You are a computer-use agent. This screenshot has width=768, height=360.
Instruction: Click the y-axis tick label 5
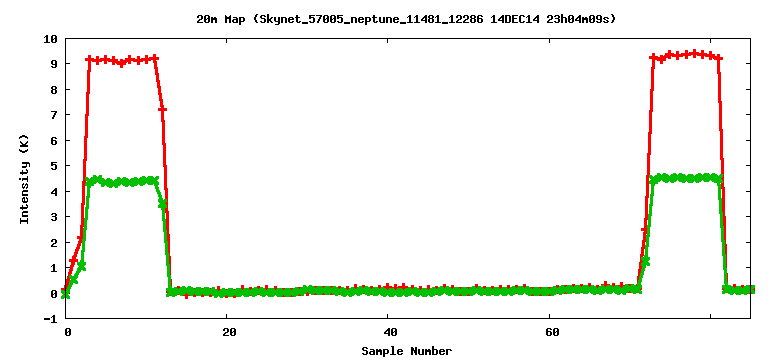pos(54,166)
